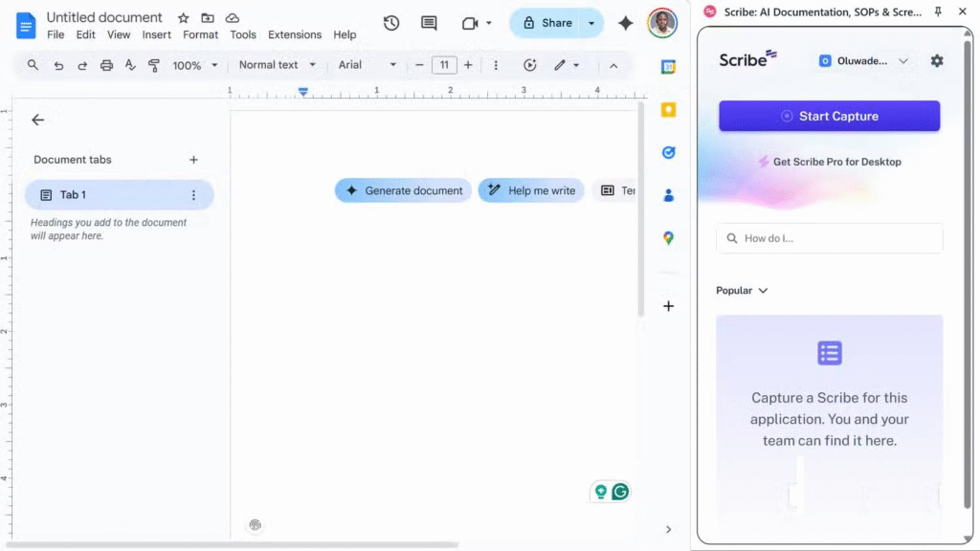Open the Normal text style dropdown
This screenshot has height=551, width=980.
pos(277,65)
